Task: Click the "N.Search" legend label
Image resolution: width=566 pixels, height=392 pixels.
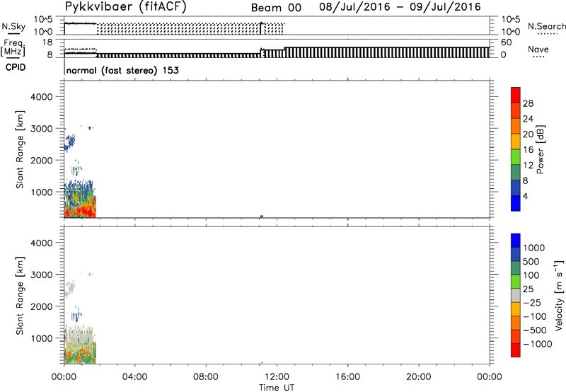Action: tap(546, 26)
